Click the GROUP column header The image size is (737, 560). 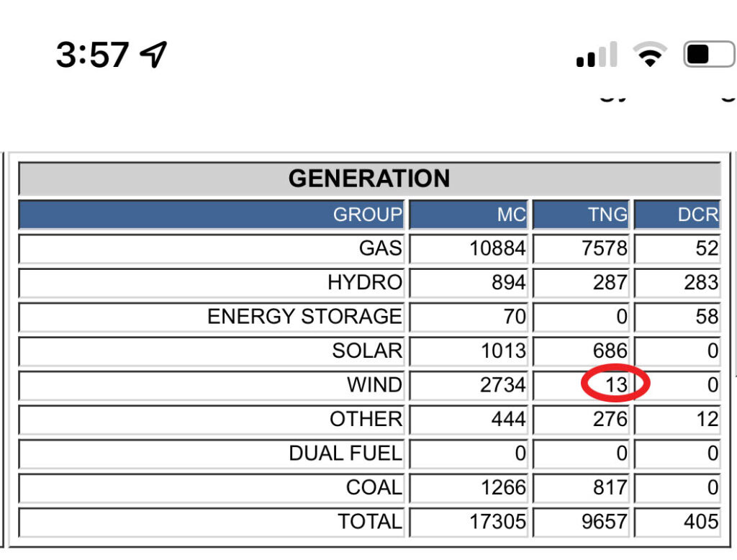[x=367, y=214]
